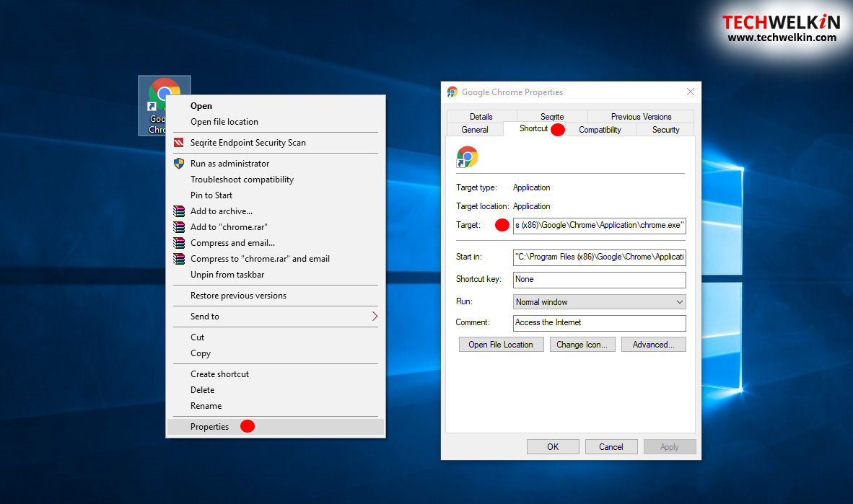Open Properties from the context menu
The image size is (853, 504).
pyautogui.click(x=275, y=427)
